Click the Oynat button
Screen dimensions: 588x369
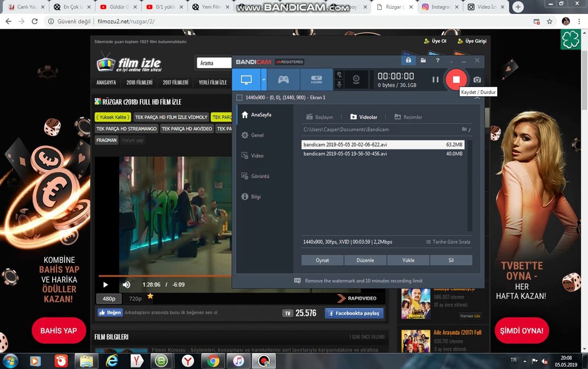pyautogui.click(x=322, y=260)
